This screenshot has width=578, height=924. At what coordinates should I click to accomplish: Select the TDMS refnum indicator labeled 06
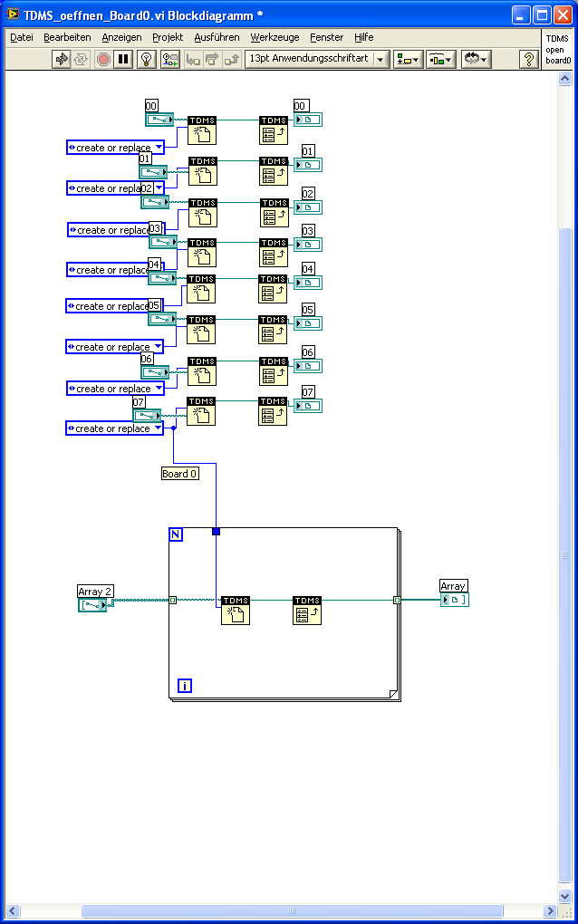pyautogui.click(x=307, y=366)
